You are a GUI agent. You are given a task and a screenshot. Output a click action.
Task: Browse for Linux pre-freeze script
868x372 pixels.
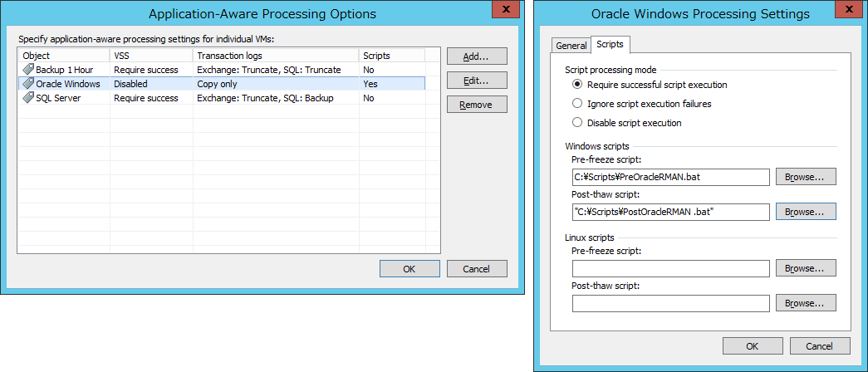806,268
